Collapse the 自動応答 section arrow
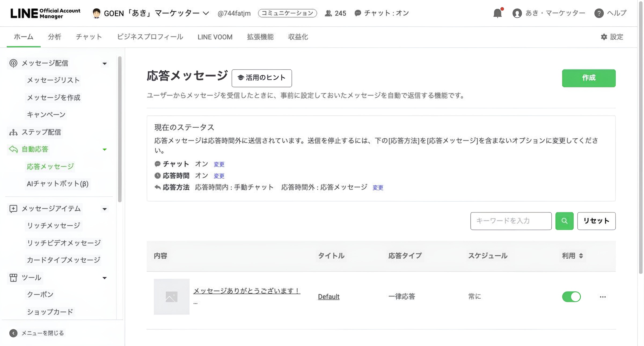This screenshot has height=346, width=644. coord(105,149)
